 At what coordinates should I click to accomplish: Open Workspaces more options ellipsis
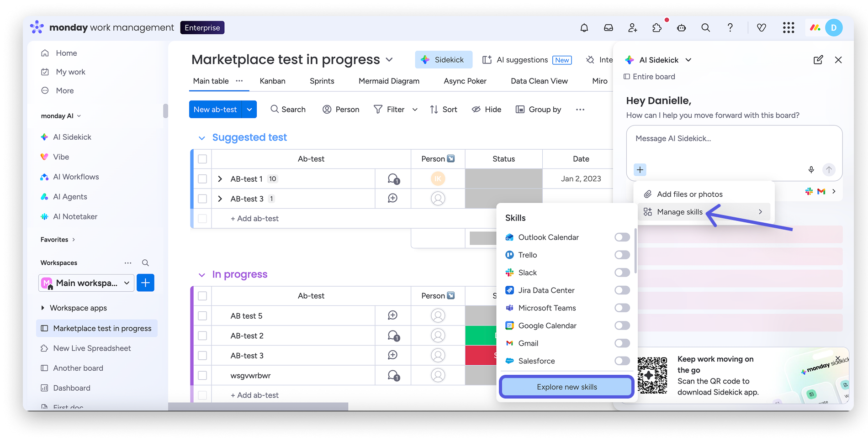[x=128, y=263]
